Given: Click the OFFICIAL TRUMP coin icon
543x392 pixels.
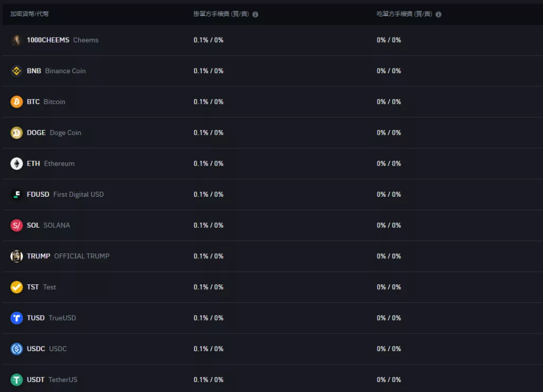Looking at the screenshot, I should click(16, 256).
